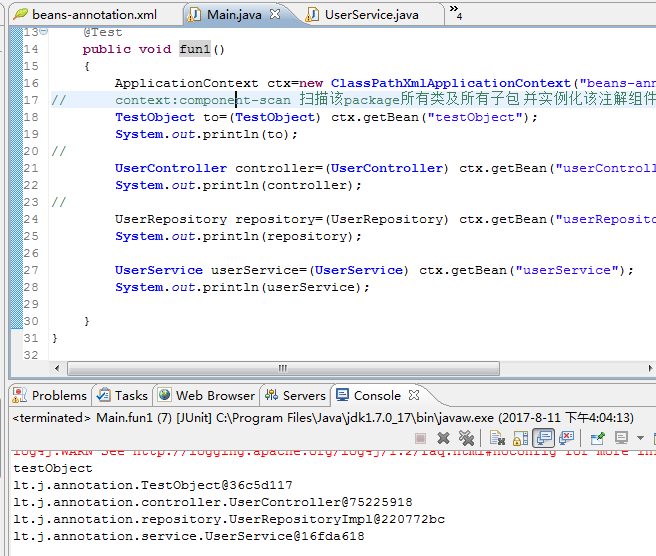Screen dimensions: 656x556
Task: Click the first UserRepository on line 24
Action: click(171, 219)
